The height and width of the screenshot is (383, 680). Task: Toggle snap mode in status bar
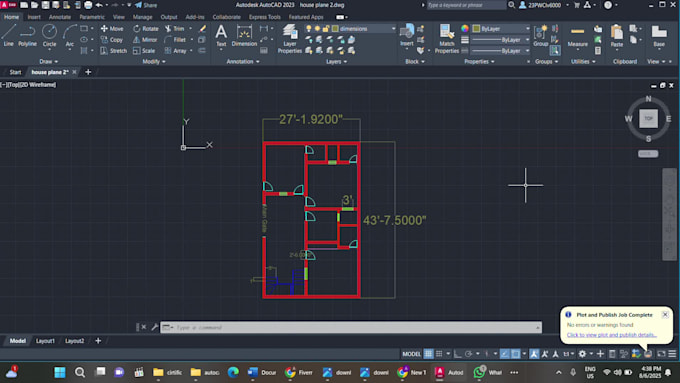click(439, 354)
